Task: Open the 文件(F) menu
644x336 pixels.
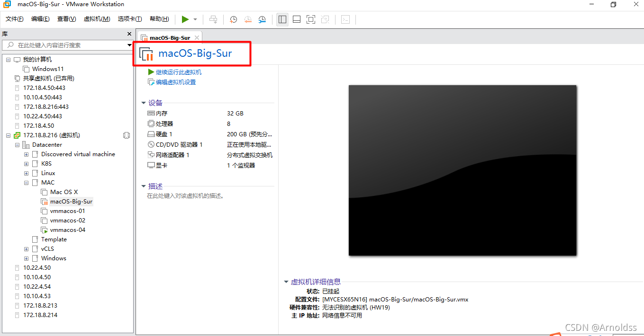Action: point(15,19)
